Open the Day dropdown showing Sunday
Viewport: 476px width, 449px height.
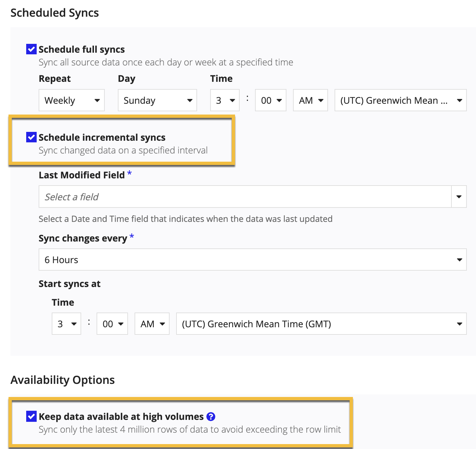click(157, 100)
